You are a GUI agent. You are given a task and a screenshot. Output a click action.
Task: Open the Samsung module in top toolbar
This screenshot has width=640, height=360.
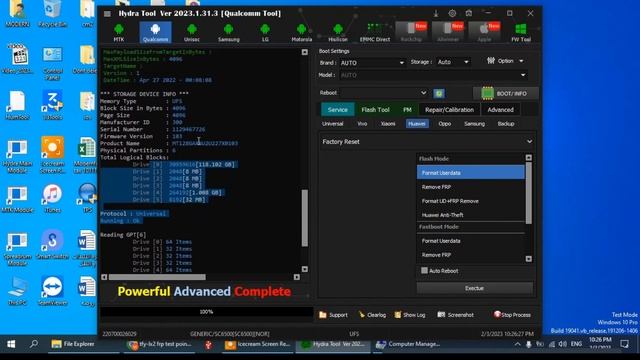tap(229, 32)
